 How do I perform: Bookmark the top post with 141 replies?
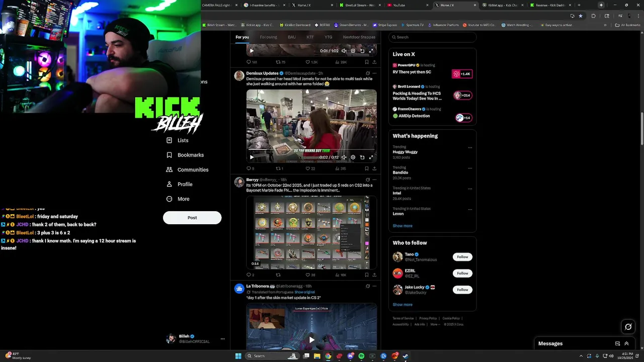[x=366, y=62]
